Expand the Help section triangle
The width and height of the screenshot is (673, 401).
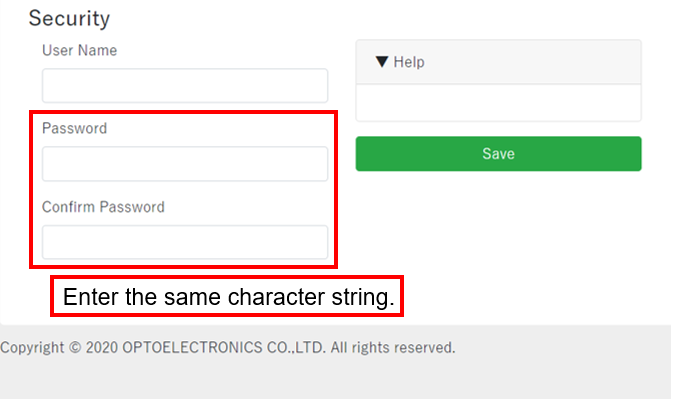tap(381, 62)
